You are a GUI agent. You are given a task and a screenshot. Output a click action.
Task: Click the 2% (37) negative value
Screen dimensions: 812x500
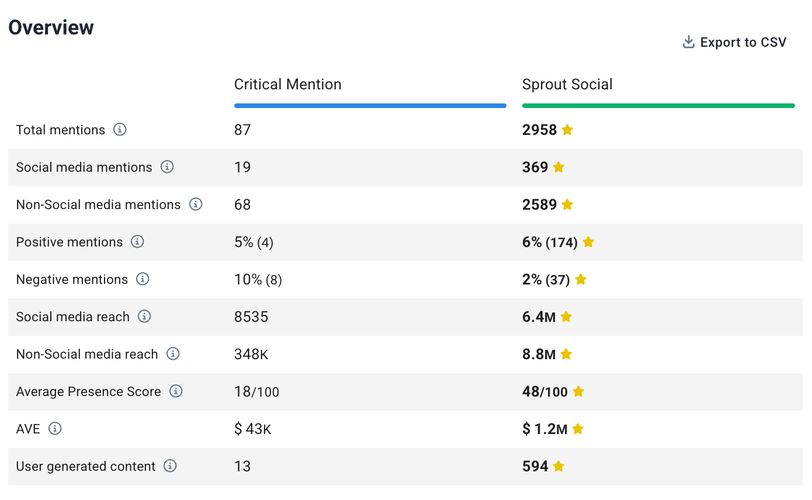pos(546,280)
